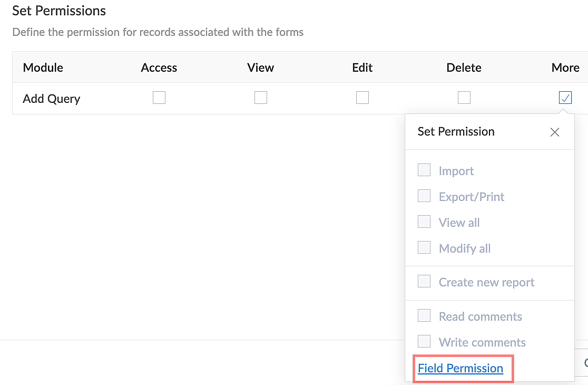Viewport: 588px width, 385px height.
Task: Click the More column header
Action: pyautogui.click(x=565, y=68)
